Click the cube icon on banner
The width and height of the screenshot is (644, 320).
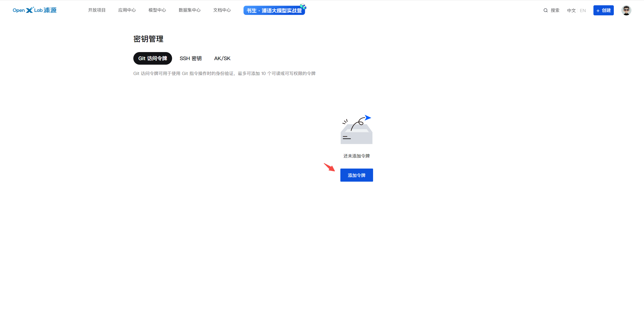[303, 7]
